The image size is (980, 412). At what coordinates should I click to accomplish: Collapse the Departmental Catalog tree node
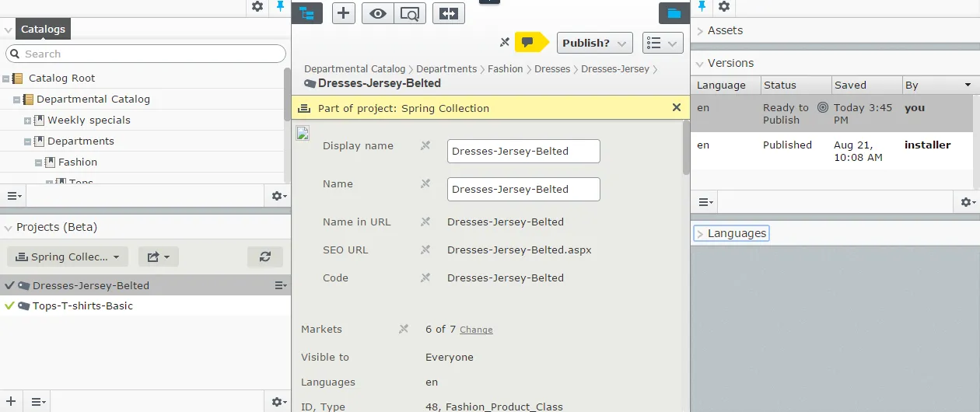pyautogui.click(x=16, y=100)
